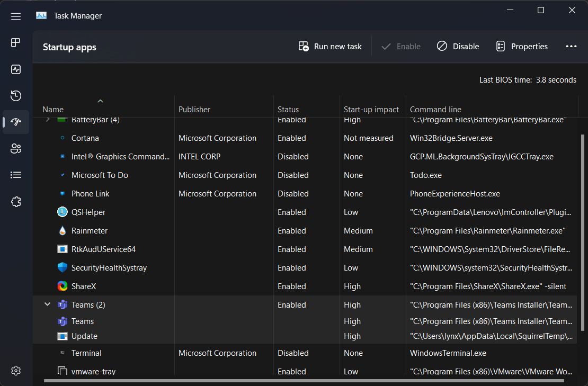Collapse the Teams (2) group

pos(48,304)
